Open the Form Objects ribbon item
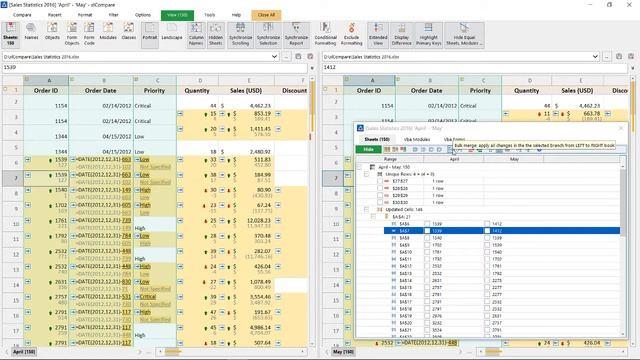Screen dimensions: 640x360 coord(72,35)
